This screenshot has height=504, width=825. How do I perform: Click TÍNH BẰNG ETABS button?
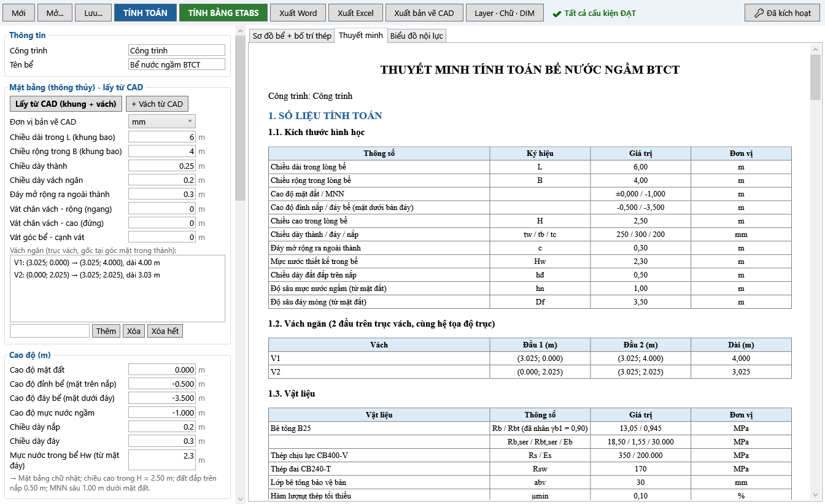223,13
